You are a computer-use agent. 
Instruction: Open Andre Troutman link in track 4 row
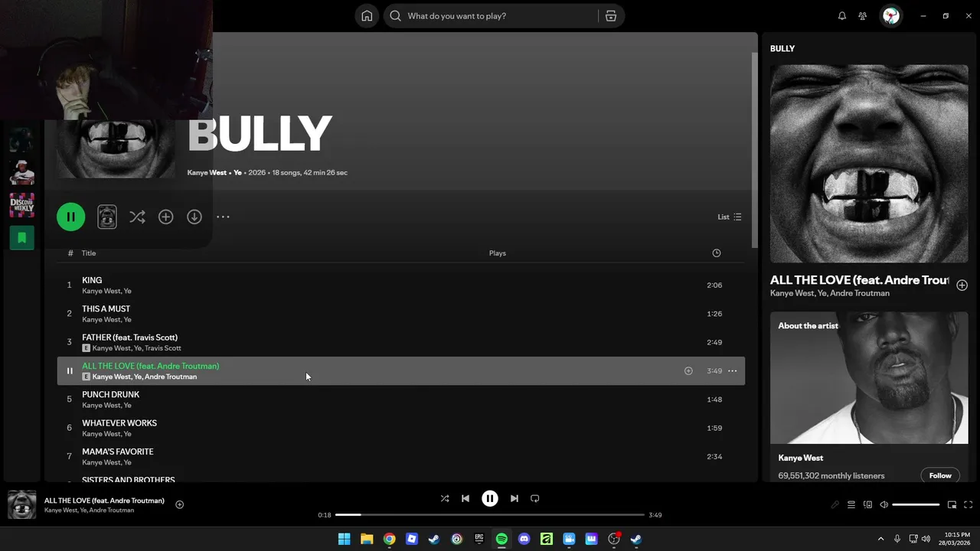tap(171, 377)
